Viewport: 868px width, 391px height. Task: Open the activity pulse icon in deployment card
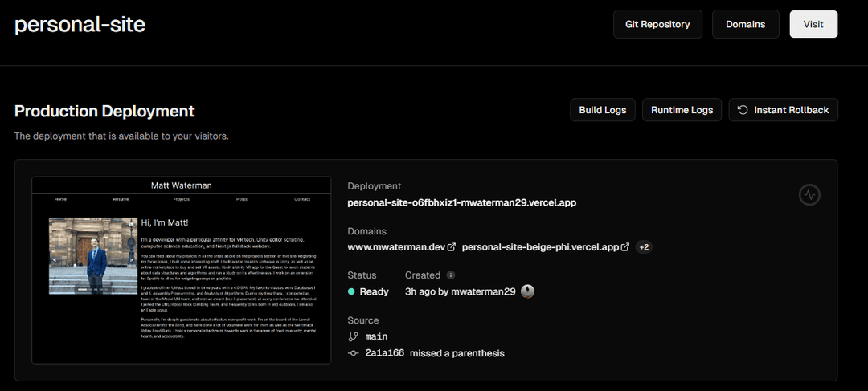click(x=810, y=194)
